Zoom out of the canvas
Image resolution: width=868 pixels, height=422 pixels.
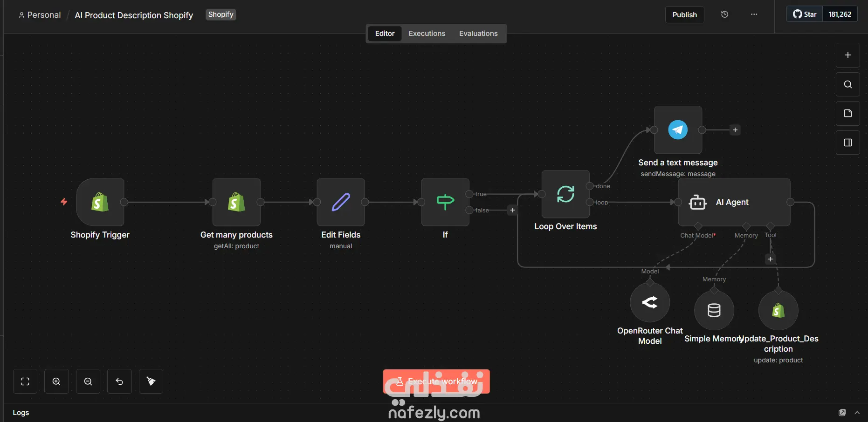pyautogui.click(x=88, y=381)
